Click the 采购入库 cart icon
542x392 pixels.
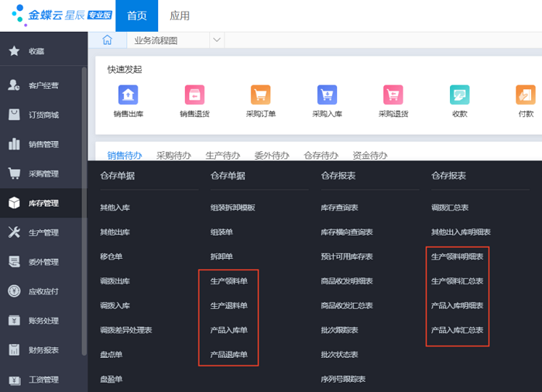[327, 95]
